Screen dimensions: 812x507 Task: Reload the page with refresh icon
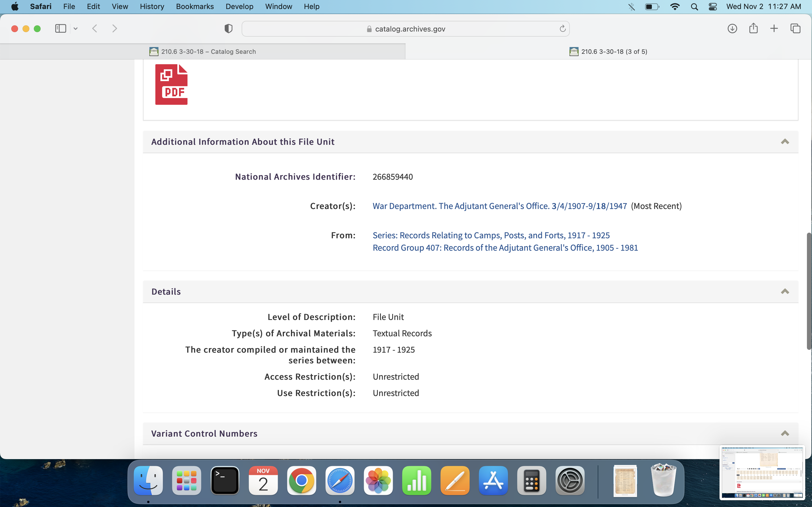click(562, 29)
